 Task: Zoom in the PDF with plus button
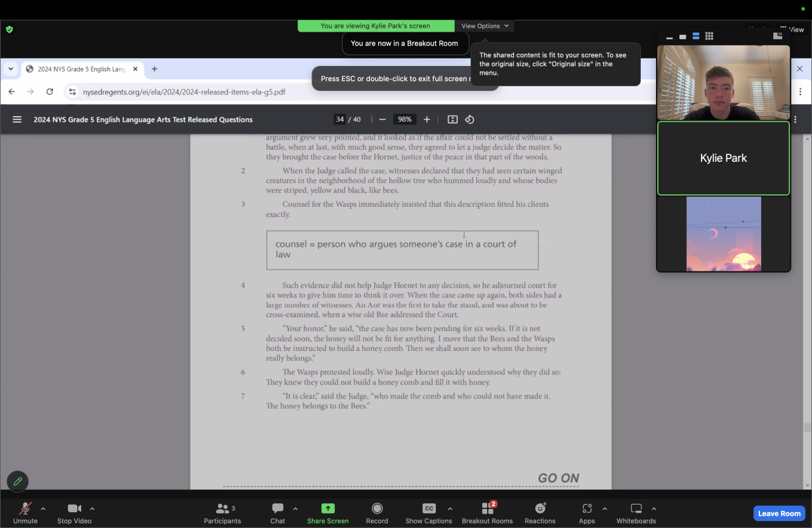pos(427,119)
